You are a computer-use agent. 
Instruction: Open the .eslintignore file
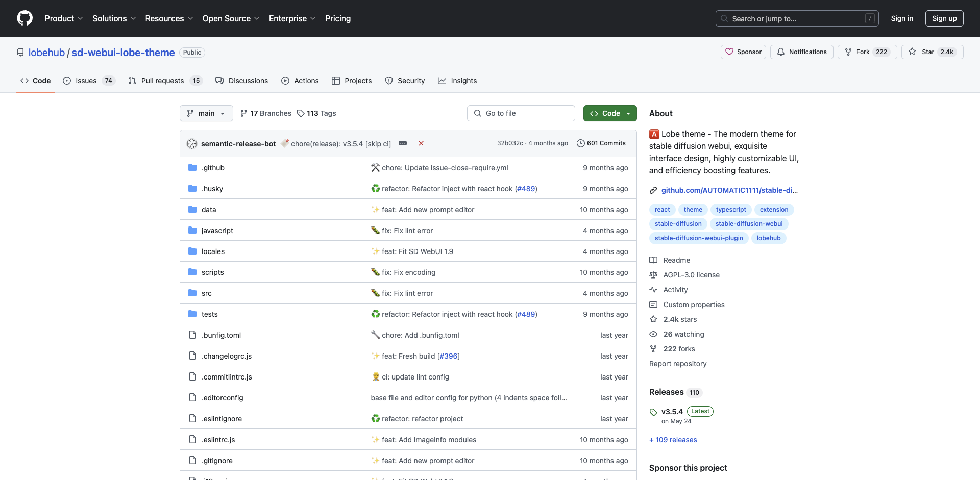(222, 419)
